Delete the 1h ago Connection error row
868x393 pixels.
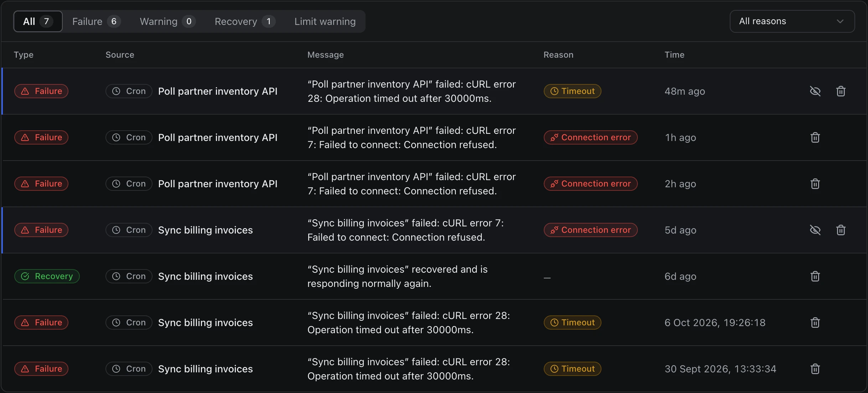pos(815,137)
